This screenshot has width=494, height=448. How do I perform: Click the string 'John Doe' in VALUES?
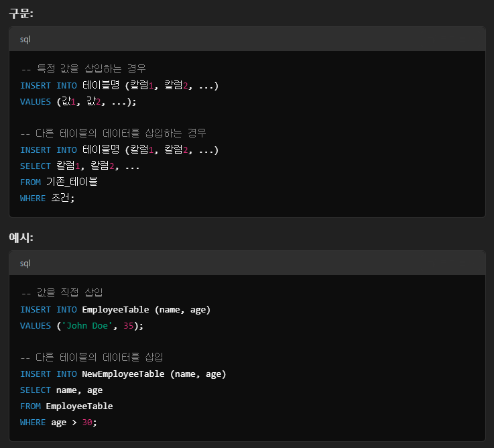[87, 326]
